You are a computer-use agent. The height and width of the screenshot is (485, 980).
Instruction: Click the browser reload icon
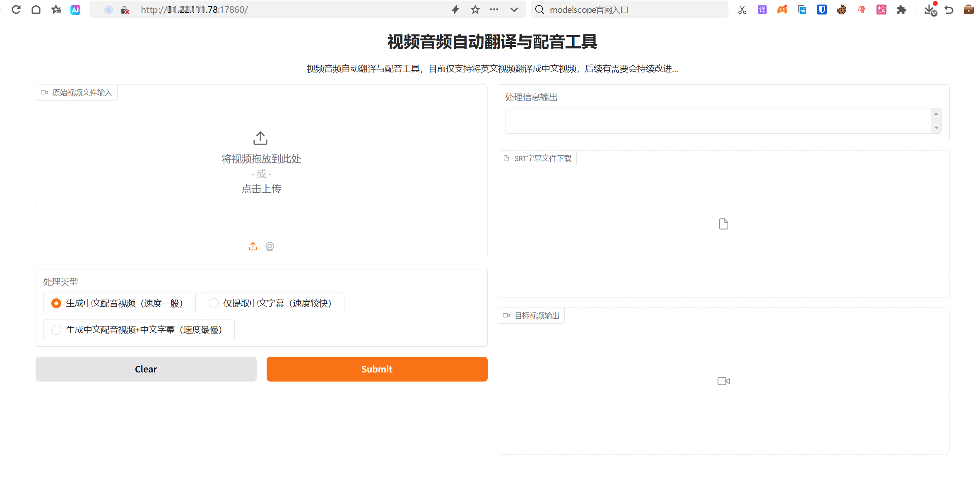(x=16, y=10)
